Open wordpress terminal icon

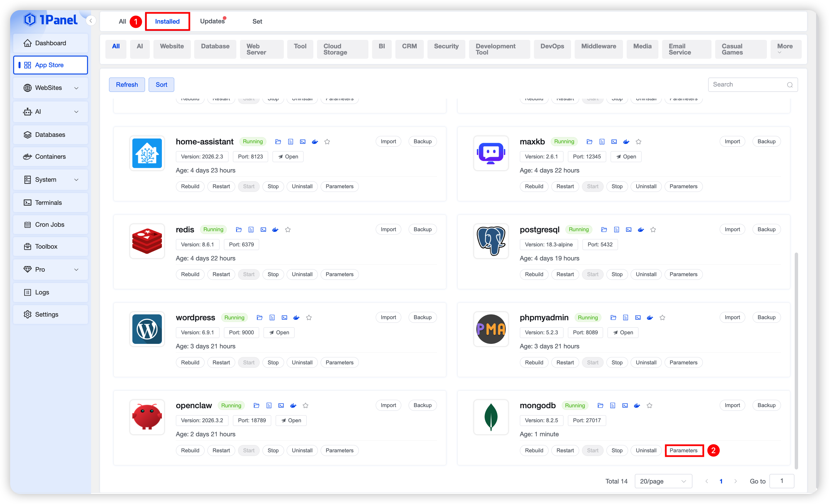[x=284, y=318]
